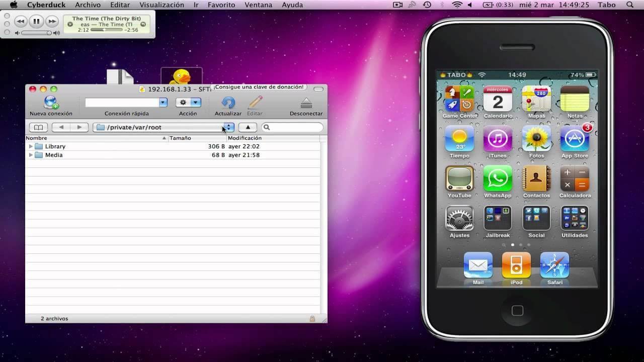Open the Calculadora app on iPhone
This screenshot has height=362, width=644.
(x=575, y=178)
